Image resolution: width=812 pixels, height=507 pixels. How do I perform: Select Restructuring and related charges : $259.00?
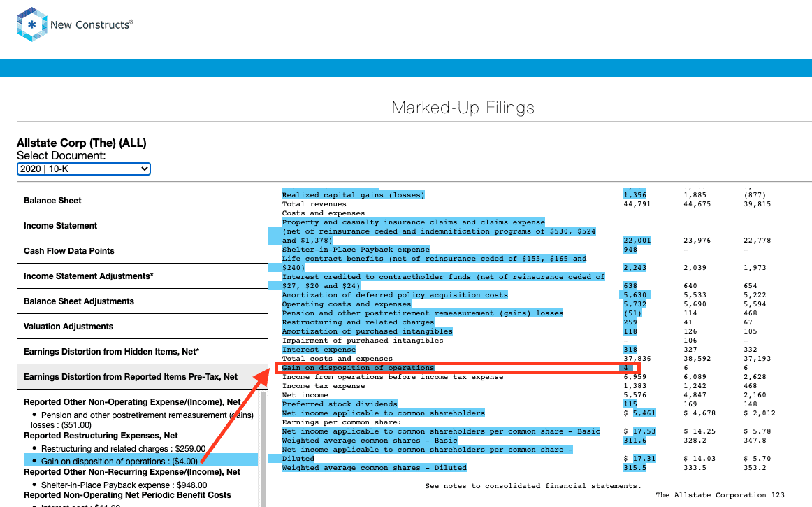pyautogui.click(x=123, y=449)
